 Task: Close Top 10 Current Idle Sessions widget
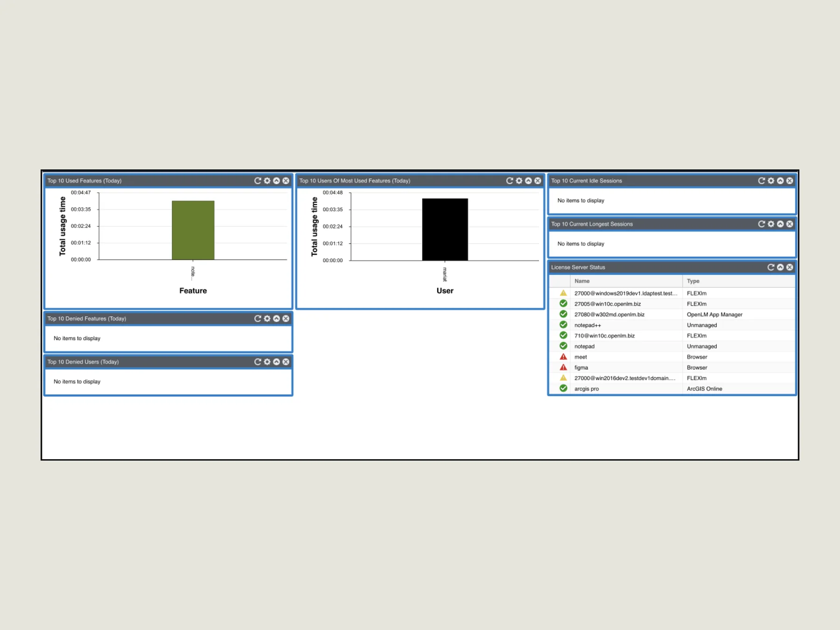(x=790, y=181)
